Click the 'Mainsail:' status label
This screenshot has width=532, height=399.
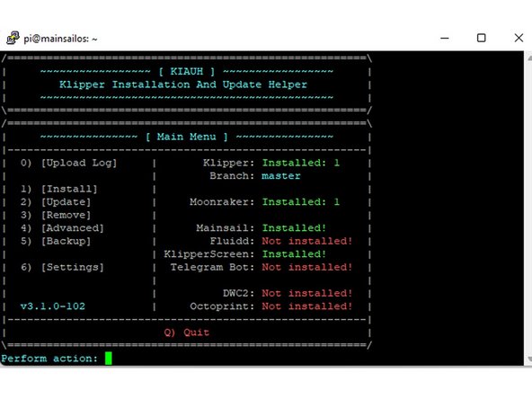(225, 228)
